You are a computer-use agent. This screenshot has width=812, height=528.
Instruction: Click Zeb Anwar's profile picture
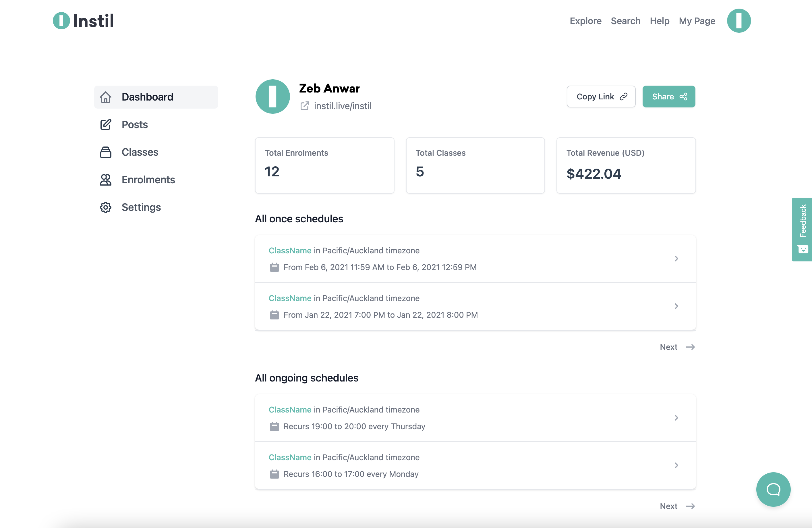272,97
